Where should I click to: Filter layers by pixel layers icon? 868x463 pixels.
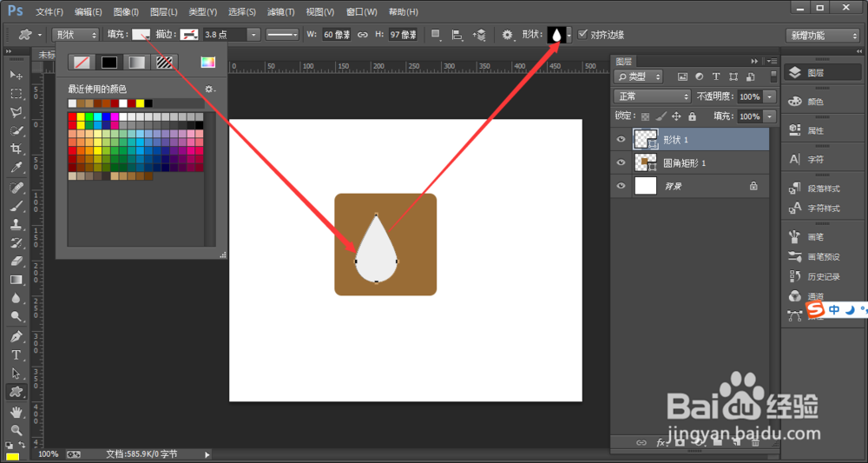pyautogui.click(x=682, y=76)
